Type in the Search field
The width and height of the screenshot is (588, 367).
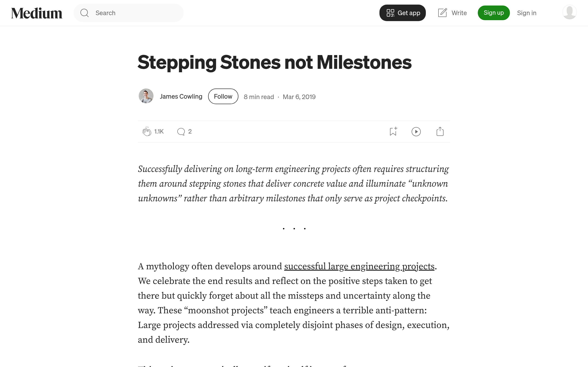pos(136,13)
